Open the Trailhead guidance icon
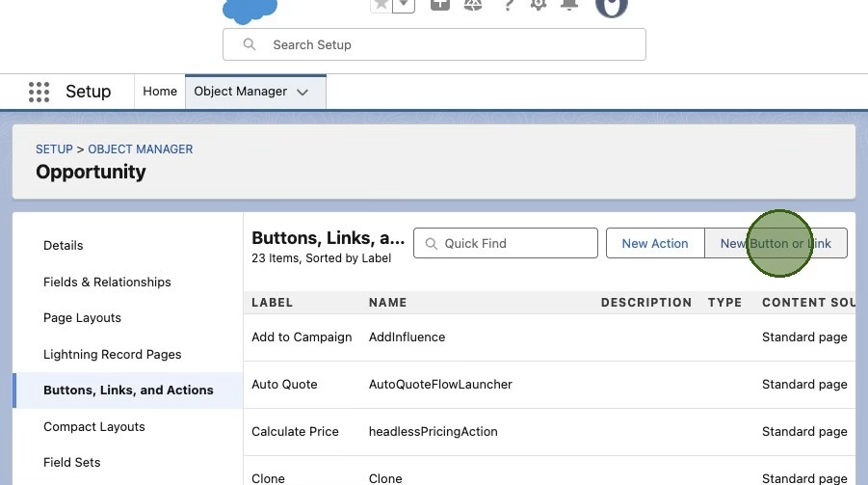Screen dimensions: 868x485 [472, 5]
